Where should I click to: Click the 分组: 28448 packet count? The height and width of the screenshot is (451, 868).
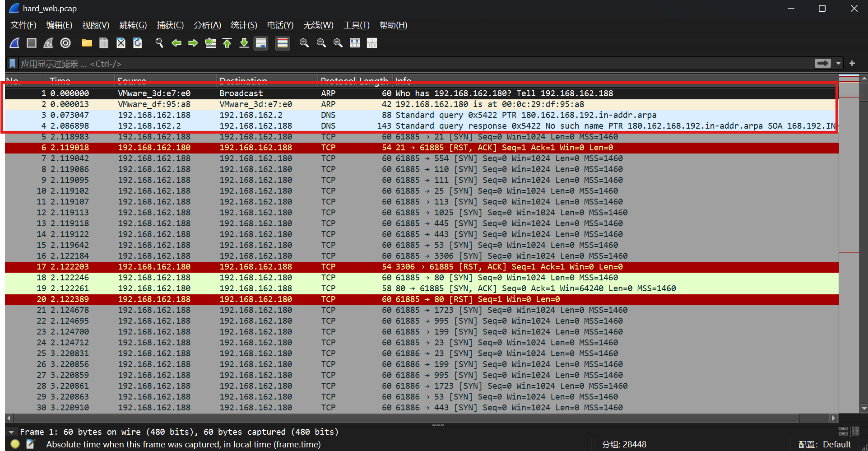pos(624,445)
